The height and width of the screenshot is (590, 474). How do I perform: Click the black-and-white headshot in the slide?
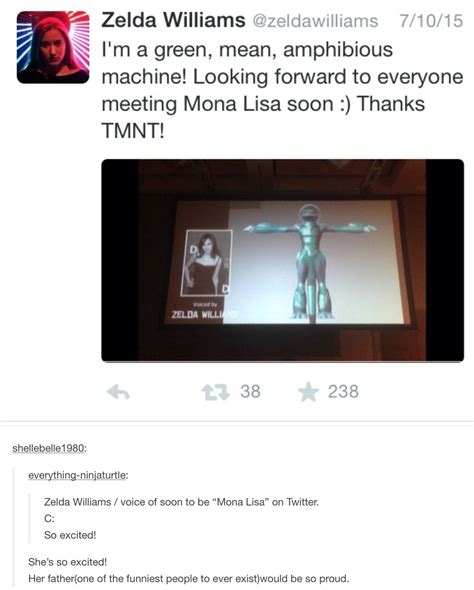point(207,263)
